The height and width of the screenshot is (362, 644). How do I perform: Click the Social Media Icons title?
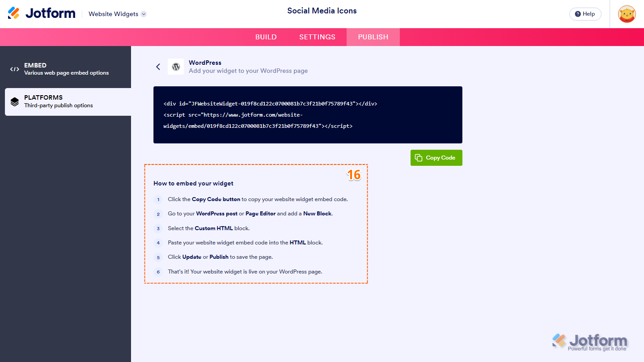[x=322, y=11]
